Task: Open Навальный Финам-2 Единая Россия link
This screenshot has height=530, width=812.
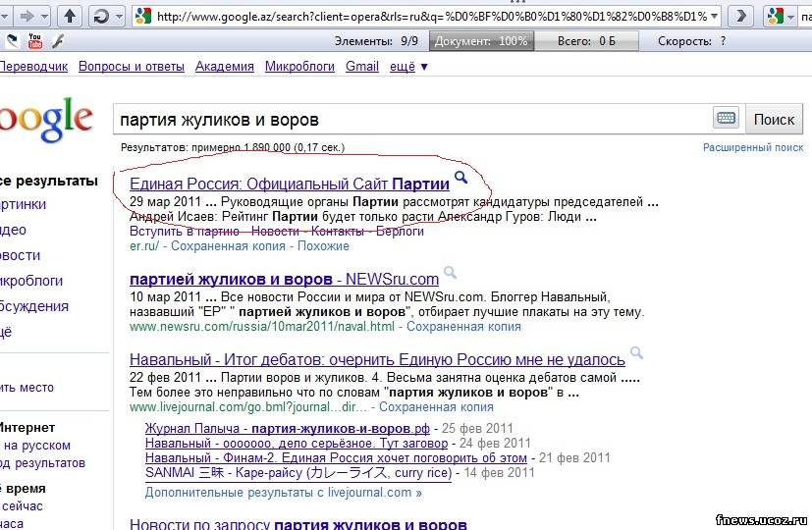Action: (x=336, y=457)
